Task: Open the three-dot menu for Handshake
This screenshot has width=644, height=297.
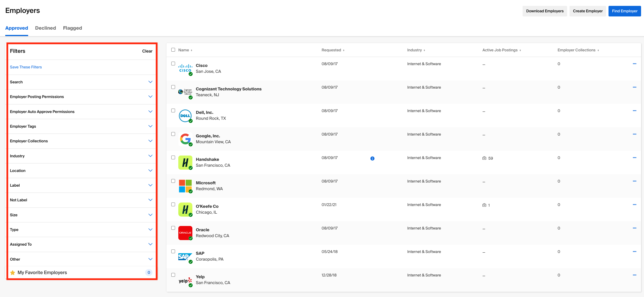Action: point(634,158)
